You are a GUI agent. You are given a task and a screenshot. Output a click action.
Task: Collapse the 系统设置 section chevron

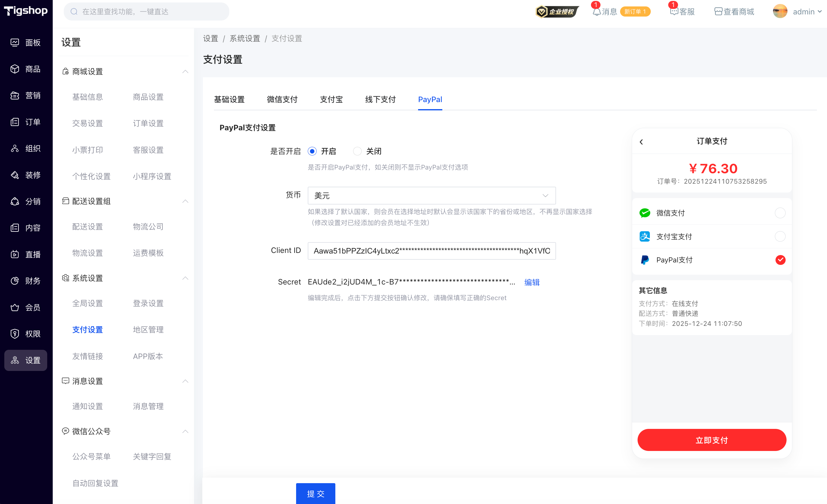click(x=185, y=278)
